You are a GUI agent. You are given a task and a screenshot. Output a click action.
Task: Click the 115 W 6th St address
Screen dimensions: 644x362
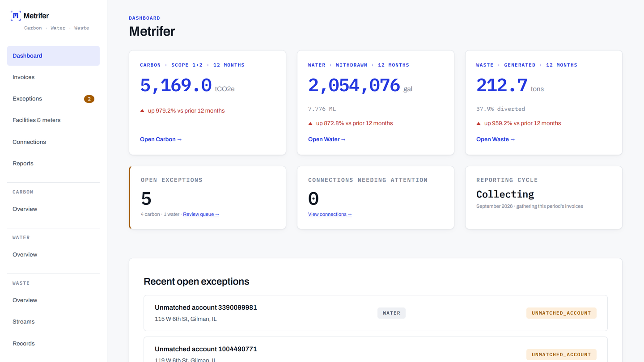(x=186, y=319)
